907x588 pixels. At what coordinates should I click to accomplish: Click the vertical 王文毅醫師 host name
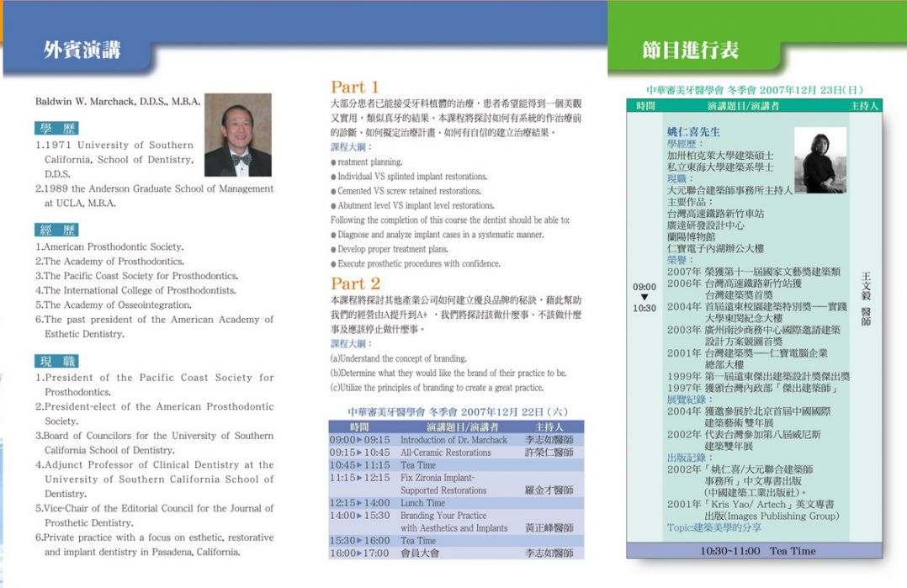pos(866,299)
